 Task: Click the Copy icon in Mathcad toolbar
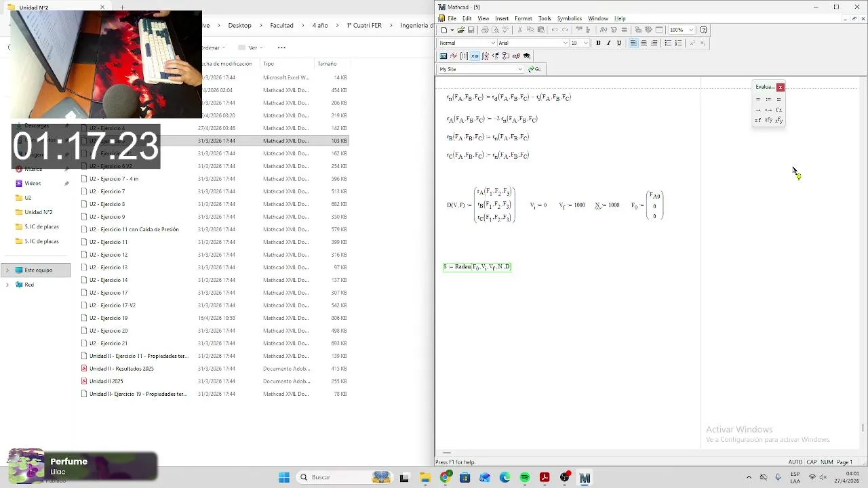(530, 30)
